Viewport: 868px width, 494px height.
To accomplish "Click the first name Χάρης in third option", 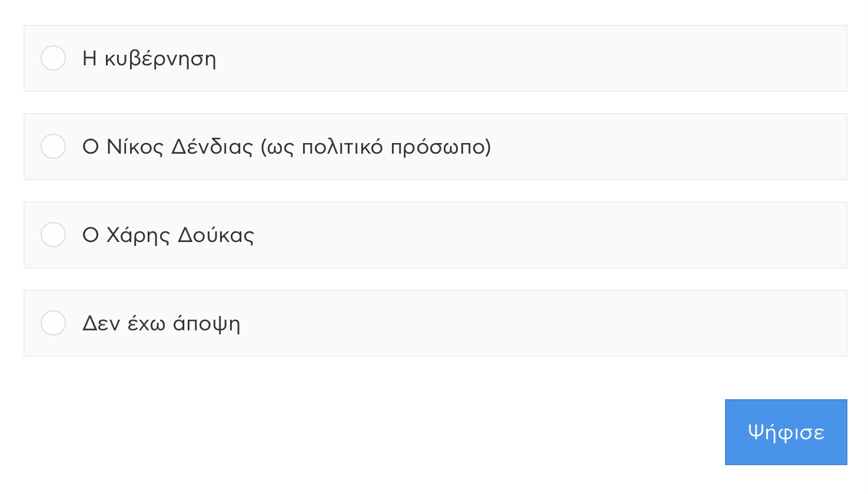I will tap(138, 236).
